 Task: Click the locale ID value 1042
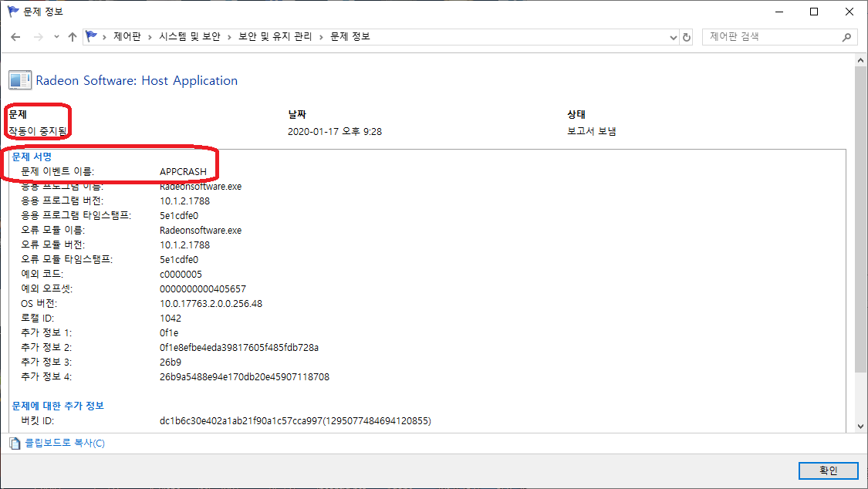click(x=171, y=318)
